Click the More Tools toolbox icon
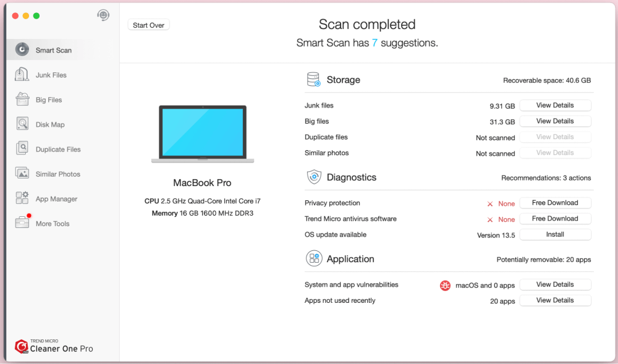This screenshot has width=618, height=364. pyautogui.click(x=22, y=222)
